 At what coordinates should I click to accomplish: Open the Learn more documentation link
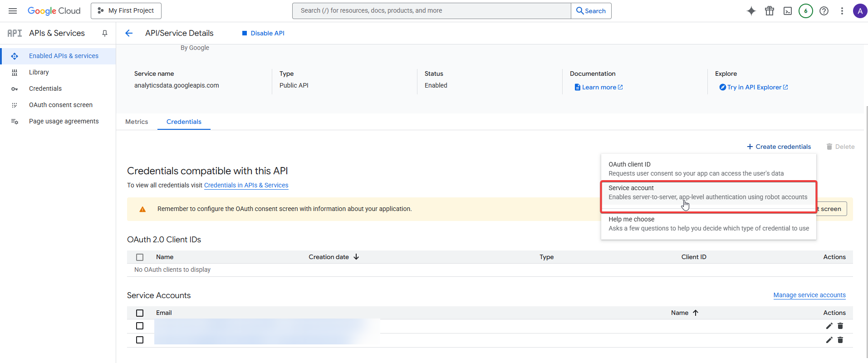tap(599, 87)
